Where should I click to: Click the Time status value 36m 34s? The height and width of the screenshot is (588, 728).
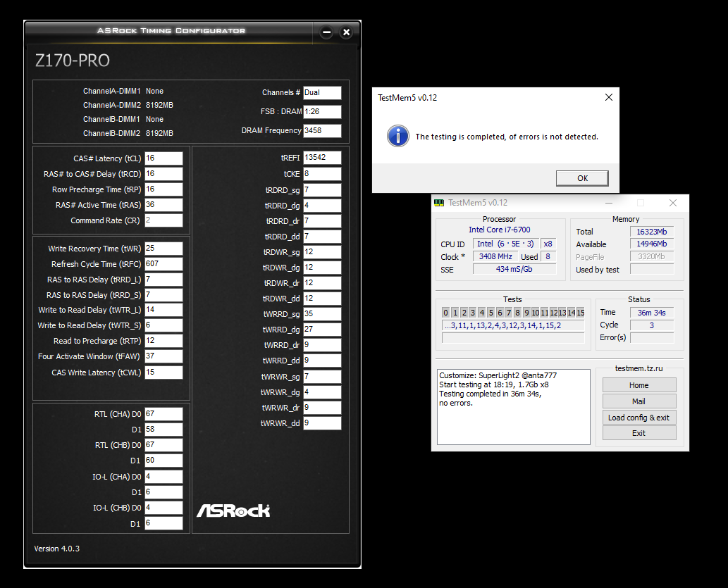coord(651,313)
